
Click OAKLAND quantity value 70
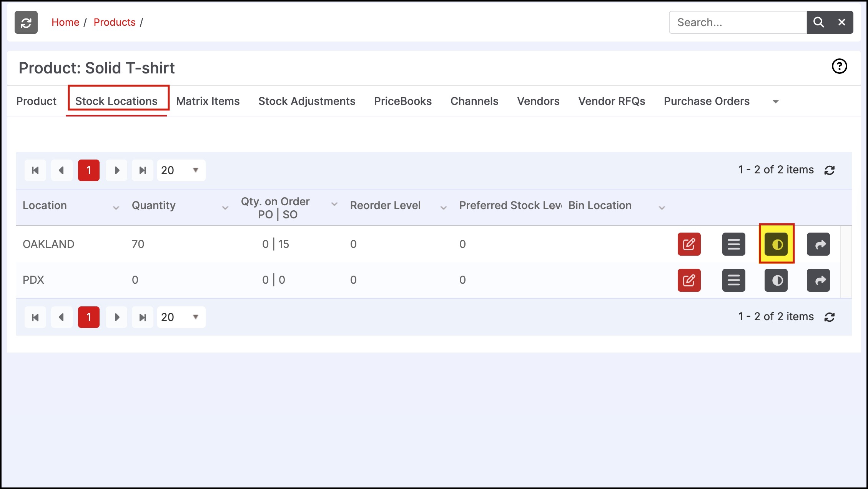pyautogui.click(x=138, y=244)
